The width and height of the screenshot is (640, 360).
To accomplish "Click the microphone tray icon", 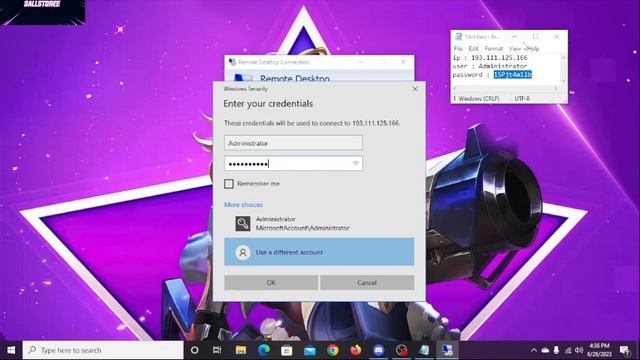I will pyautogui.click(x=556, y=350).
